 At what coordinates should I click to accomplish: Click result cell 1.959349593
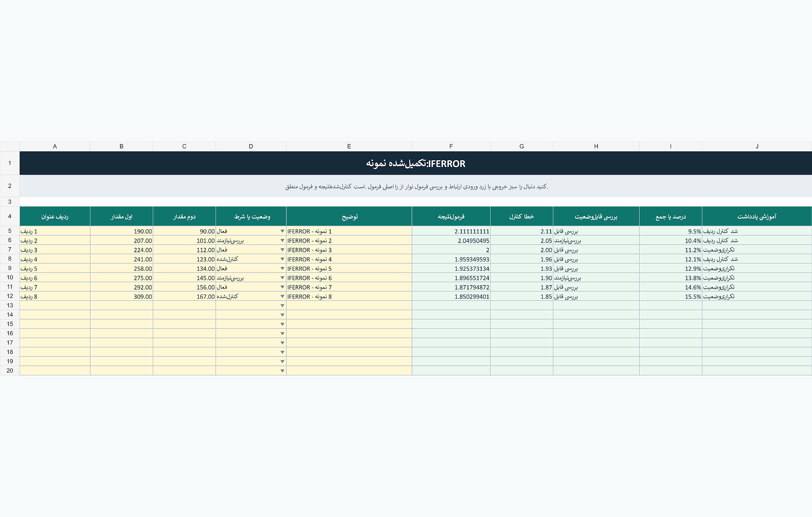451,259
